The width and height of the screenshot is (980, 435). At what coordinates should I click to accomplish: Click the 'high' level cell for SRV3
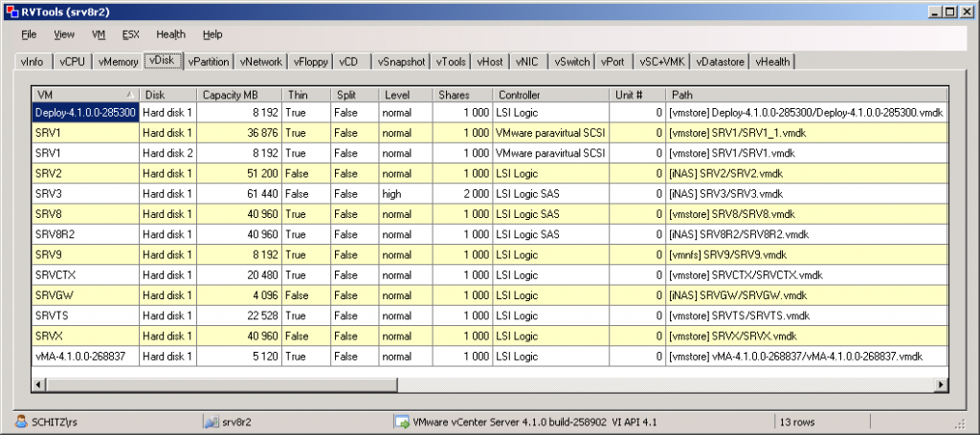(x=406, y=194)
